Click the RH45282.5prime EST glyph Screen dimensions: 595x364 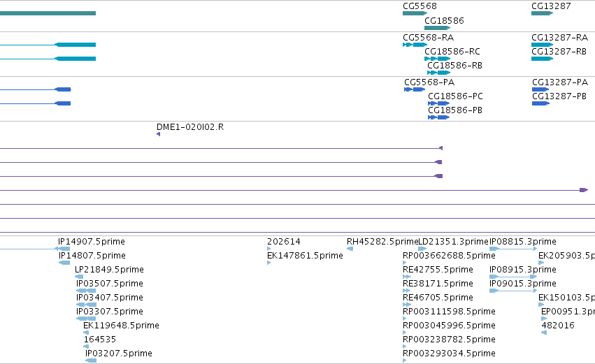[x=350, y=249]
